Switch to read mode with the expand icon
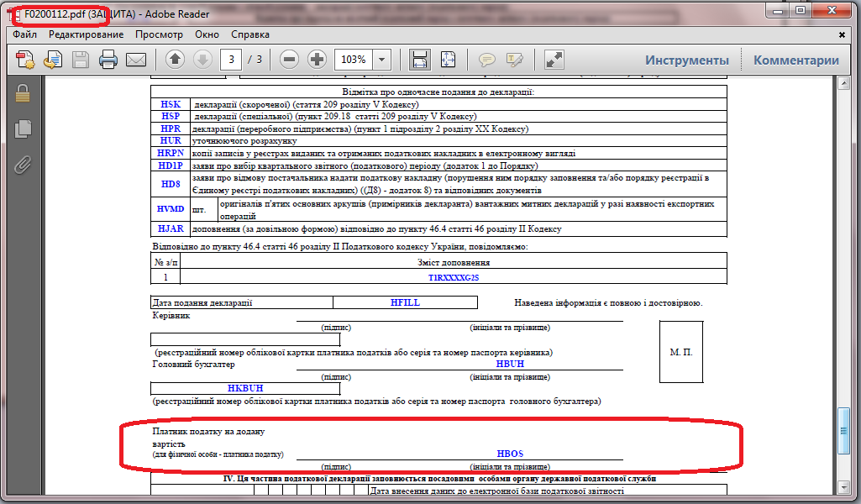The image size is (861, 504). pos(554,60)
